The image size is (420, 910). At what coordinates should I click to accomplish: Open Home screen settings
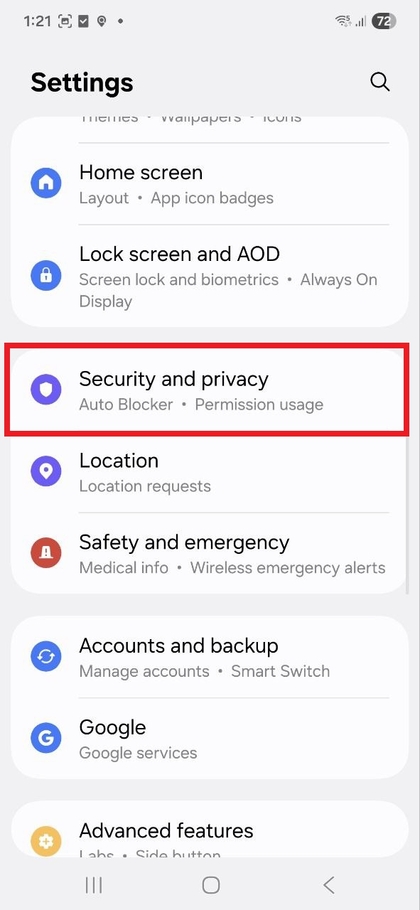[x=210, y=184]
